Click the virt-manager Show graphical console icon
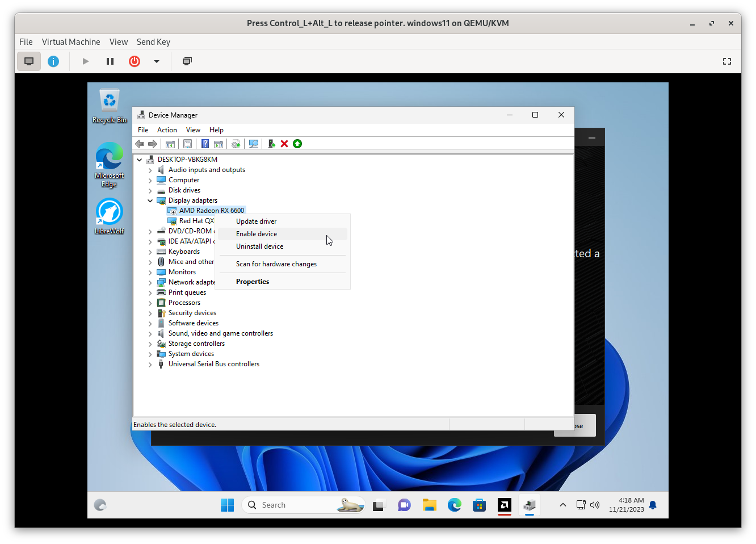 pos(29,61)
